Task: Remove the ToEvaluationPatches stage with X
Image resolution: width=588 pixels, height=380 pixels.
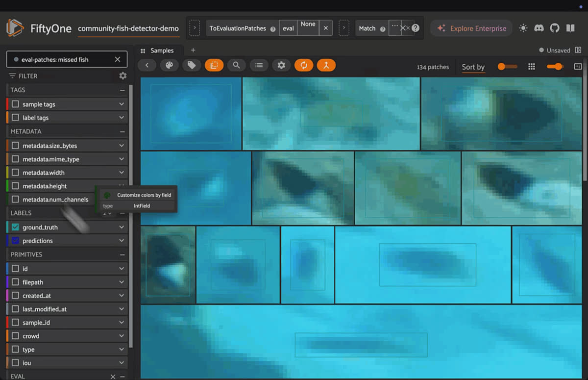Action: pos(326,28)
